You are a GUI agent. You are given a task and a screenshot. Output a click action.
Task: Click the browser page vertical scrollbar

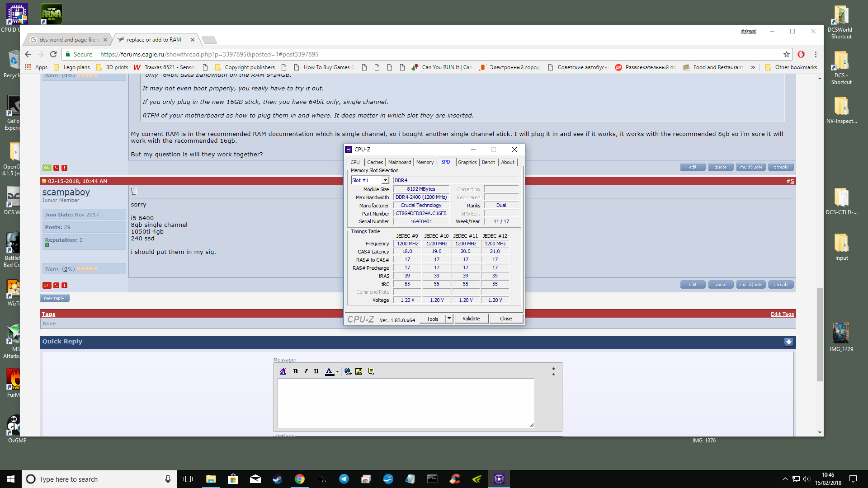pyautogui.click(x=820, y=334)
